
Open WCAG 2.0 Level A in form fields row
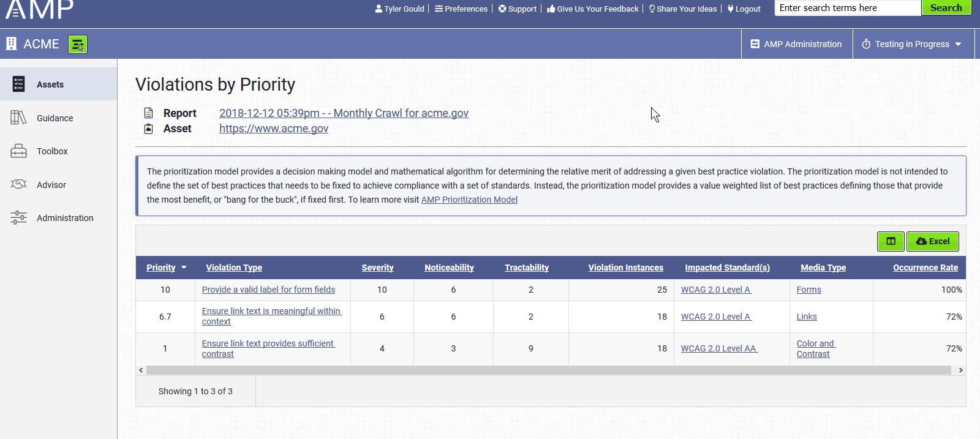(716, 290)
